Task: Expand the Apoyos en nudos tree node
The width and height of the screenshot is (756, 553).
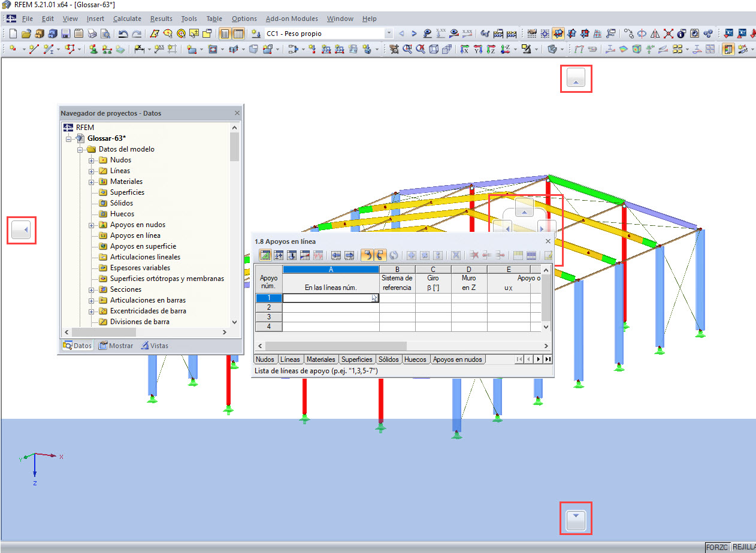Action: pyautogui.click(x=92, y=225)
